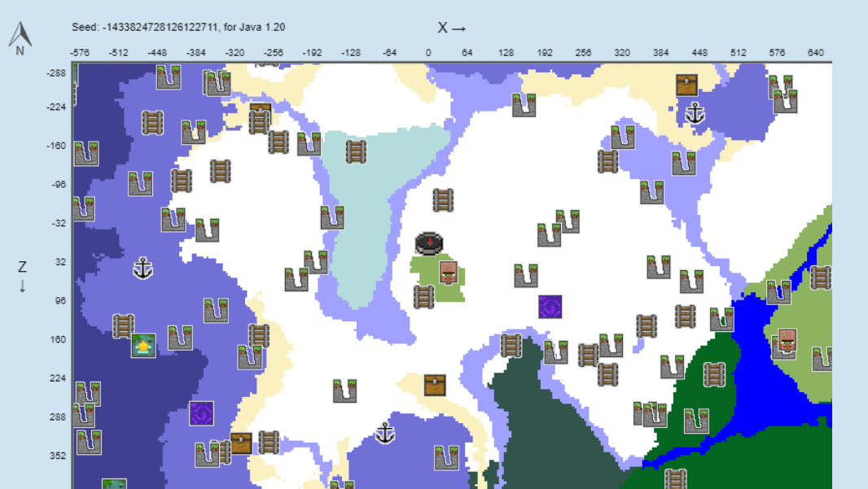Image resolution: width=868 pixels, height=489 pixels.
Task: Click the treasure chest icon in the top right corner
Action: pos(686,84)
